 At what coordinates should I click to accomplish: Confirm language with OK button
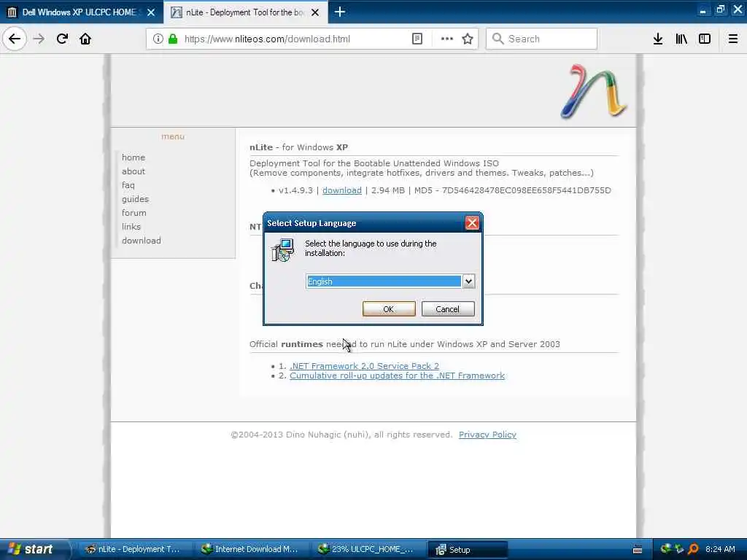[389, 309]
